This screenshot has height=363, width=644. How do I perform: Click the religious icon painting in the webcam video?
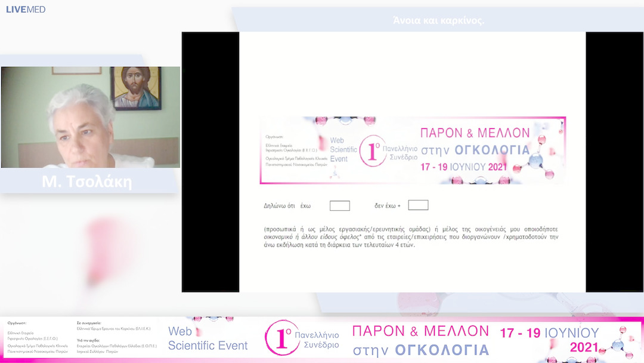(135, 88)
